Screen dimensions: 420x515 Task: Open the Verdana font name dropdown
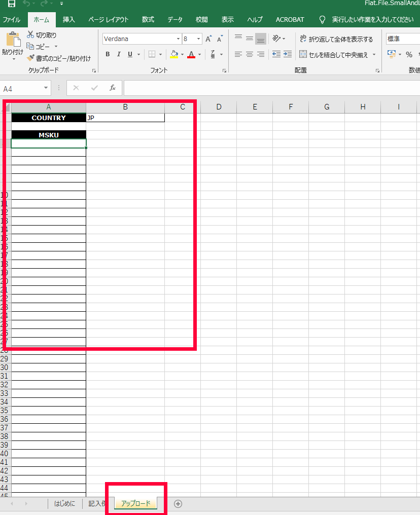point(178,39)
